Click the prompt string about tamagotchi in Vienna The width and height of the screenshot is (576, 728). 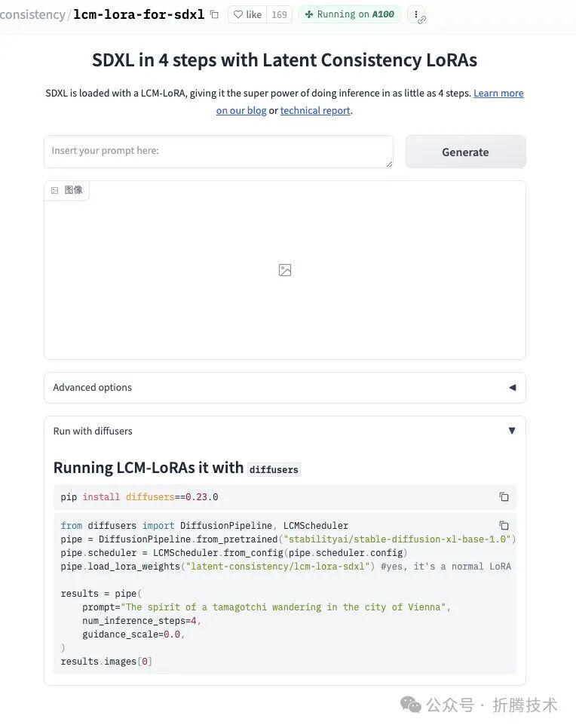(x=283, y=607)
